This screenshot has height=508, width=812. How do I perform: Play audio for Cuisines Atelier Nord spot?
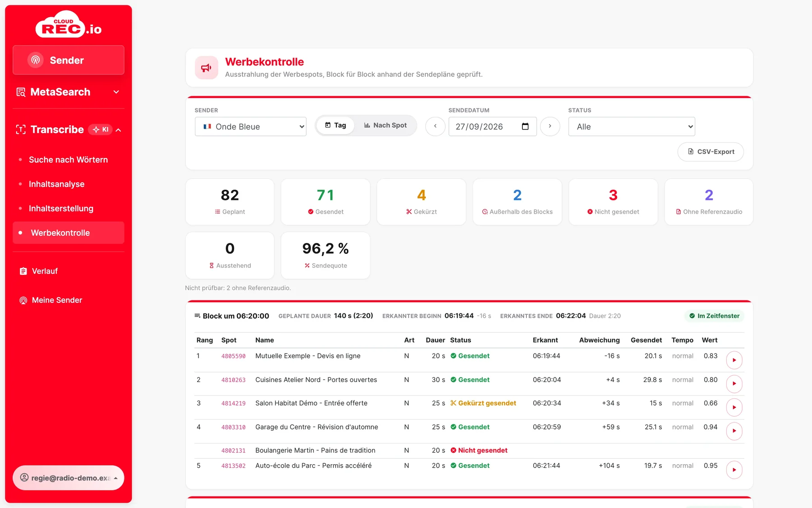coord(734,384)
